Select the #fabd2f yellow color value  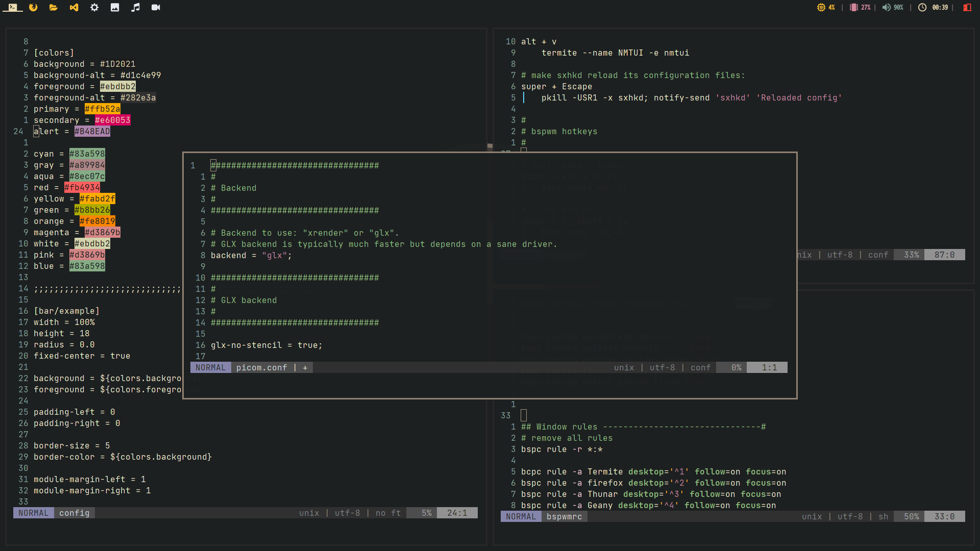97,199
